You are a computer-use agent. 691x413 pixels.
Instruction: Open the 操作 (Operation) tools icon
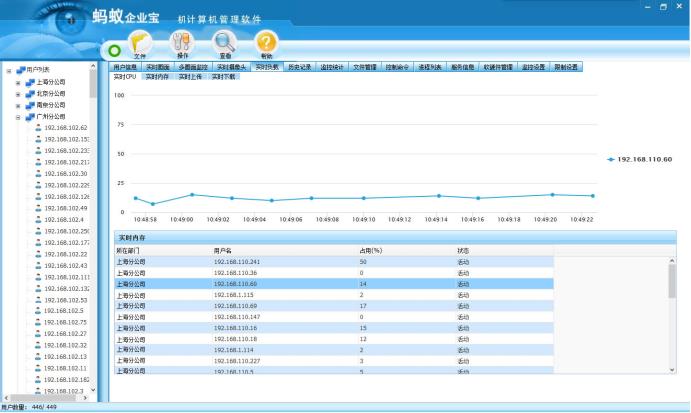click(182, 43)
